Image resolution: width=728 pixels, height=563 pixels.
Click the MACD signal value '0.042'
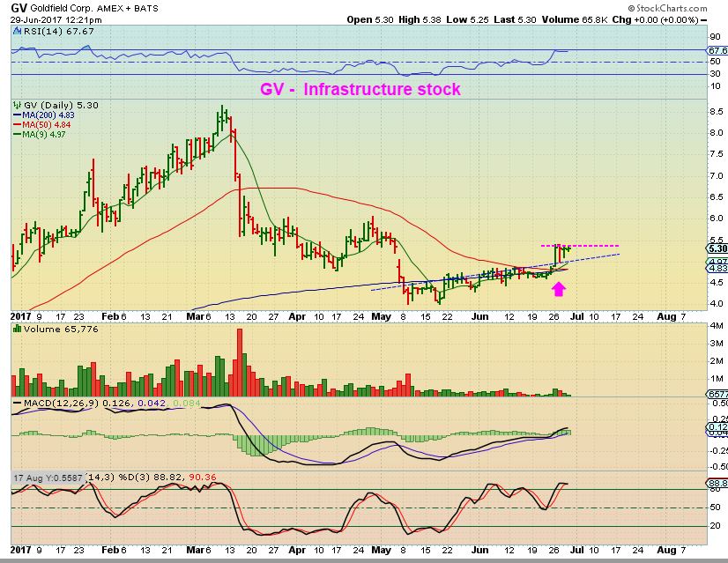[151, 403]
